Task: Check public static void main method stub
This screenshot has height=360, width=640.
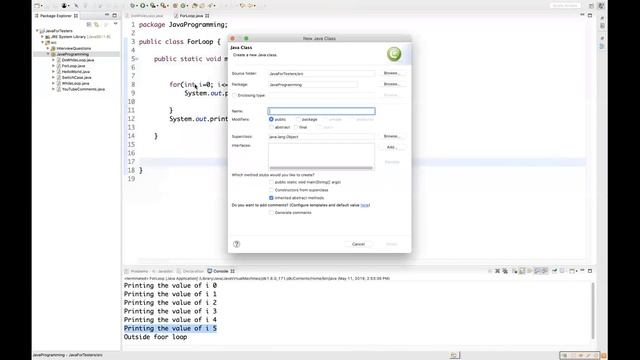Action: 271,182
